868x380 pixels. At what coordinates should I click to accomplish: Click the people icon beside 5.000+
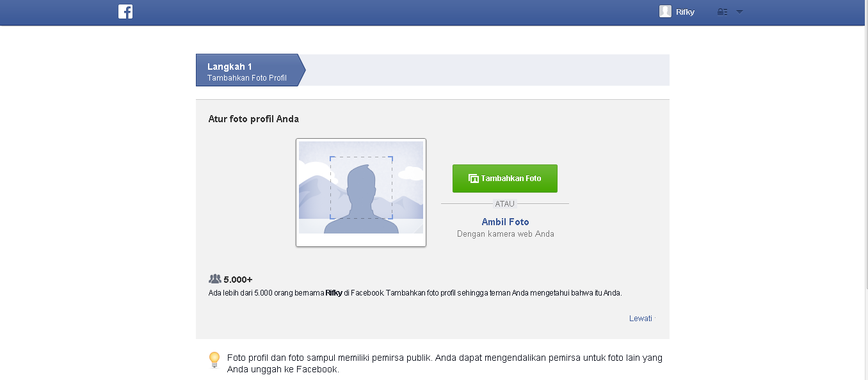pyautogui.click(x=214, y=279)
